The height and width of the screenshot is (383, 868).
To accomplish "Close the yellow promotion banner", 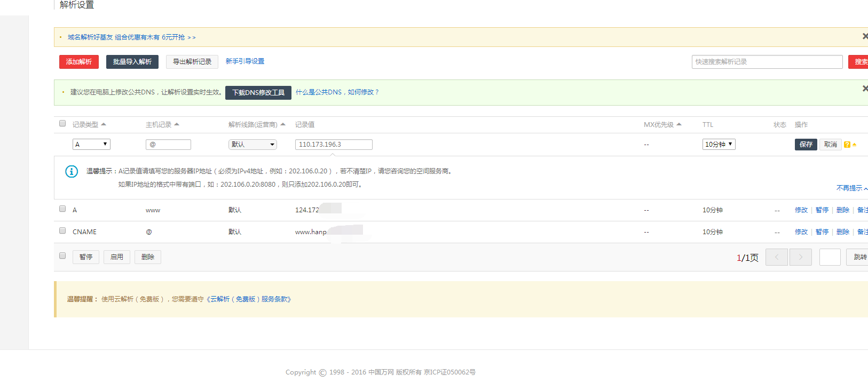I will click(865, 36).
